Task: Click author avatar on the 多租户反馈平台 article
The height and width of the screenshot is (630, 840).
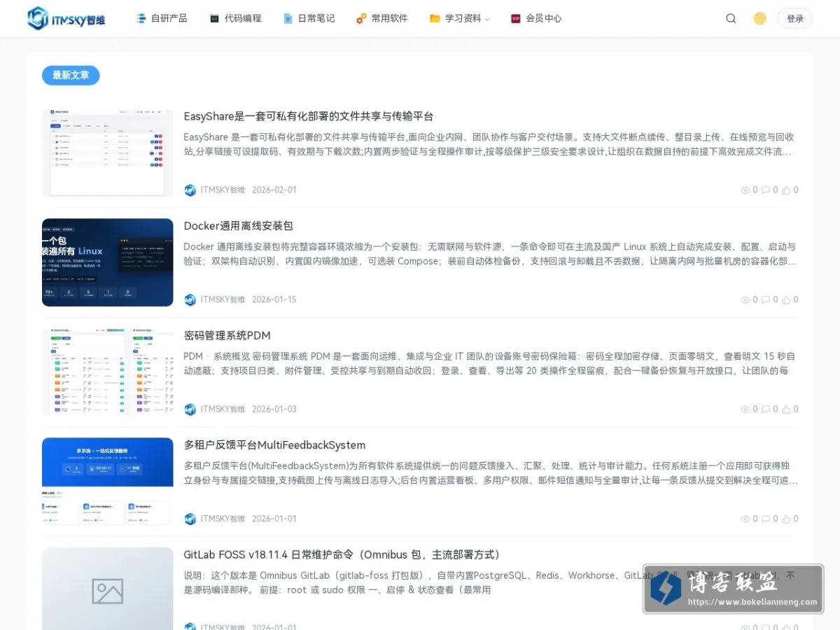Action: 190,519
